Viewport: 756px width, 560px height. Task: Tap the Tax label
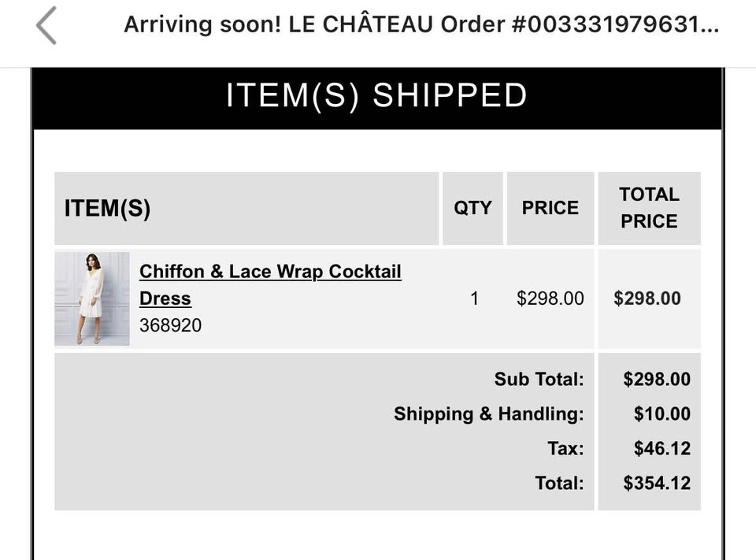click(x=565, y=449)
